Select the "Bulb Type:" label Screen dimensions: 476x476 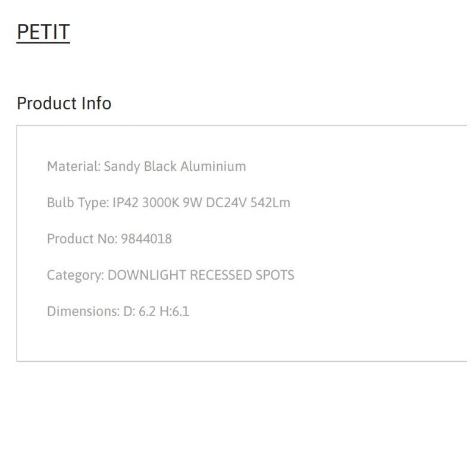tap(78, 202)
